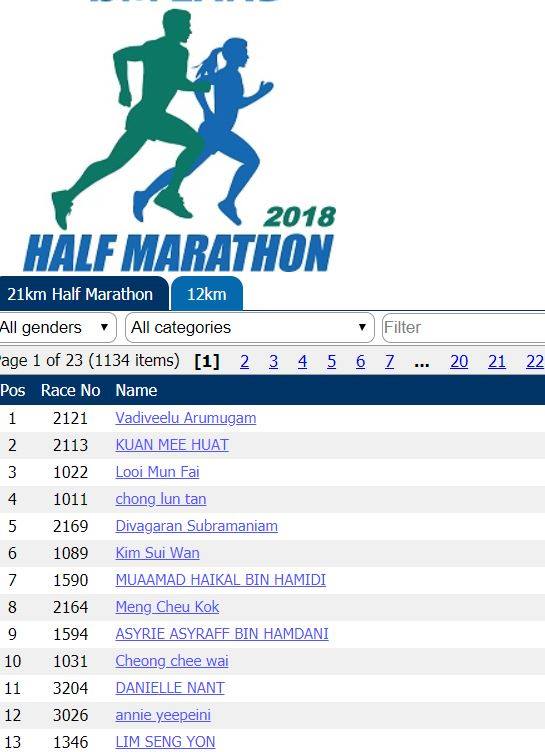Screen dimensions: 545x752
Task: Switch to the 12km tab
Action: (207, 294)
